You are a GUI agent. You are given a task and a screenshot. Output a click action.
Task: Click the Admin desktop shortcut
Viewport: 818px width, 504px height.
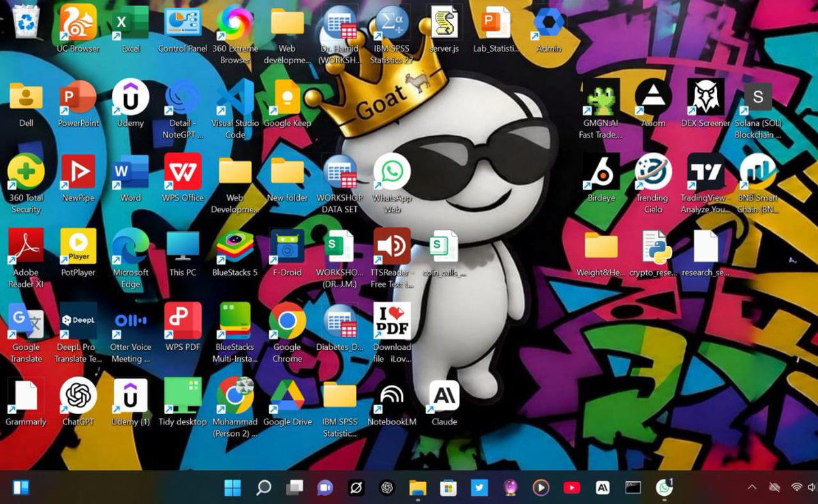pyautogui.click(x=549, y=22)
